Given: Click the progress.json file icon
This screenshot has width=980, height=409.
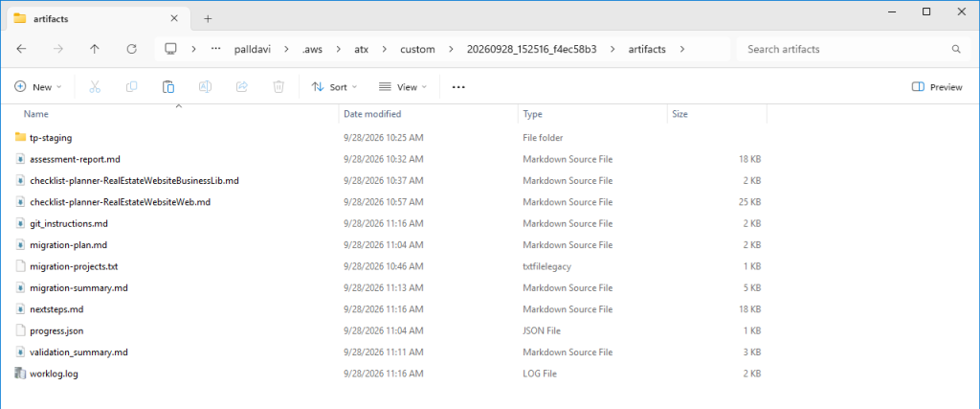Looking at the screenshot, I should pyautogui.click(x=20, y=330).
